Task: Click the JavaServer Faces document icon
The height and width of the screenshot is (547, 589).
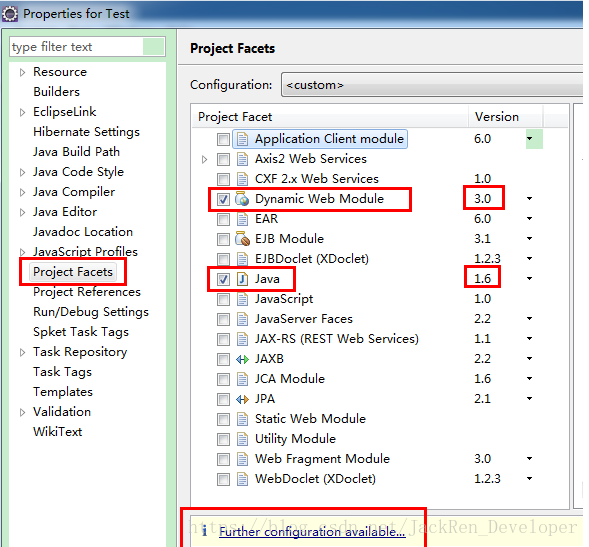Action: pos(242,319)
